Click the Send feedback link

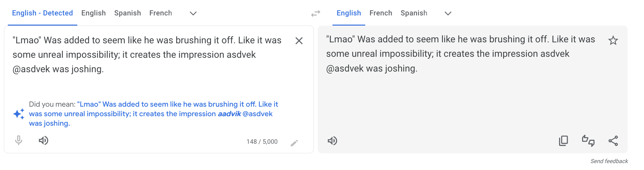point(609,161)
